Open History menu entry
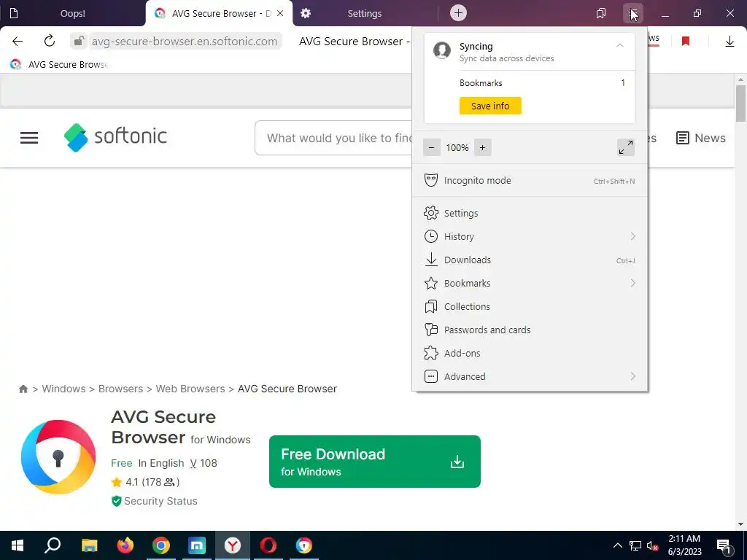Image resolution: width=747 pixels, height=560 pixels. (x=530, y=237)
